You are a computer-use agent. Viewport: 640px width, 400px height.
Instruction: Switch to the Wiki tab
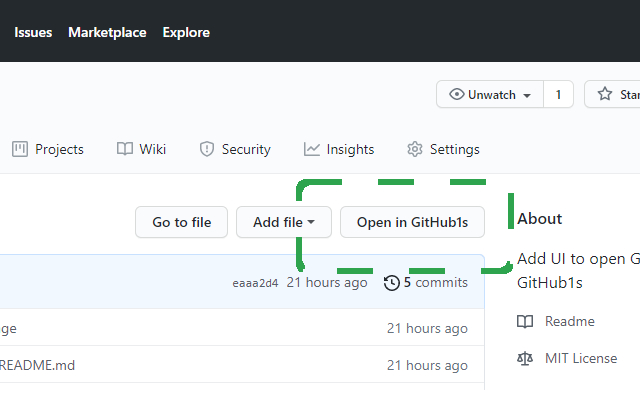141,149
